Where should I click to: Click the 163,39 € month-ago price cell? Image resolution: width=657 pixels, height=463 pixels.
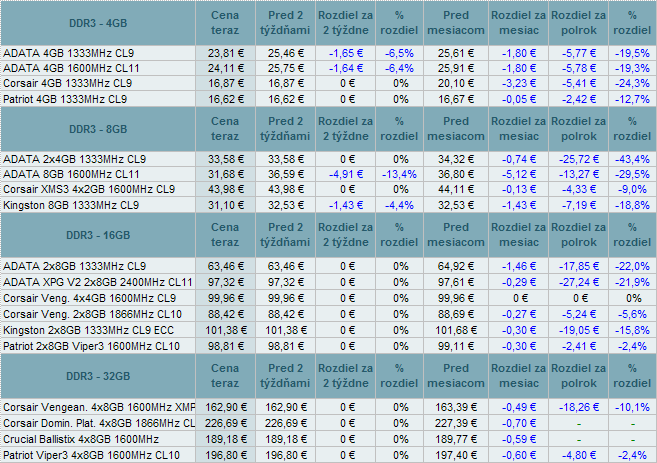coord(456,407)
